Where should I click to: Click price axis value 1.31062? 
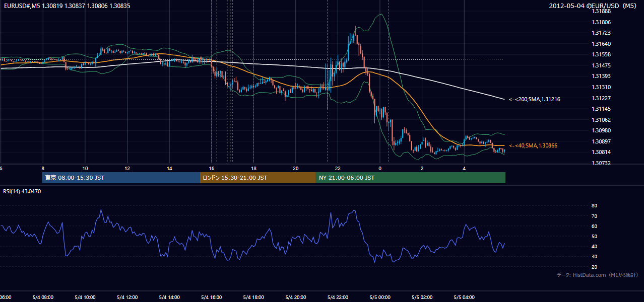(601, 120)
